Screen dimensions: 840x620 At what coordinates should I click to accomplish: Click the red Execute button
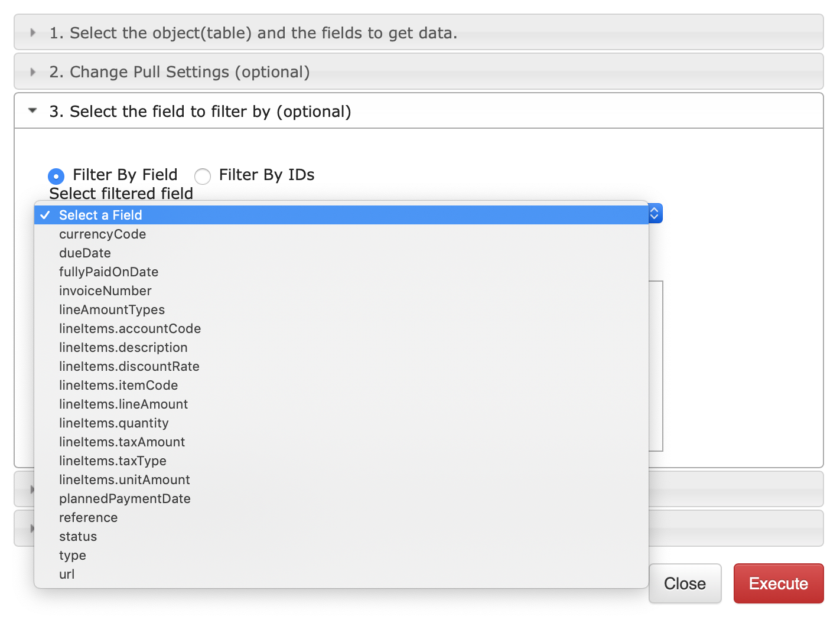coord(778,583)
